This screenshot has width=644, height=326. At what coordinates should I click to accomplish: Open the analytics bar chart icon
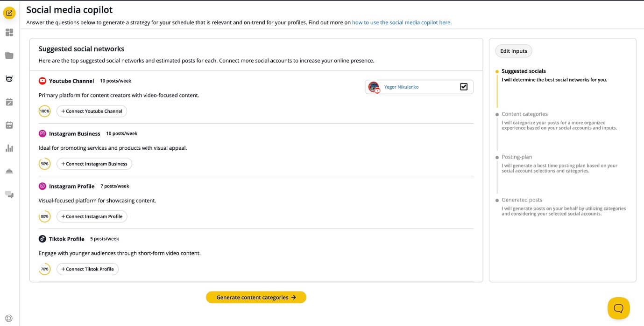tap(9, 148)
